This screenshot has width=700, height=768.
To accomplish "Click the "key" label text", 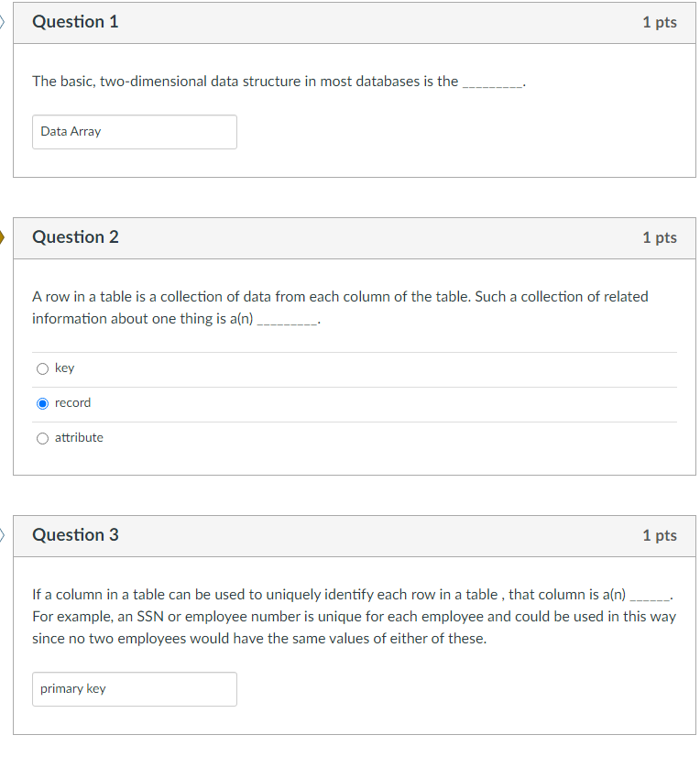I will click(63, 368).
